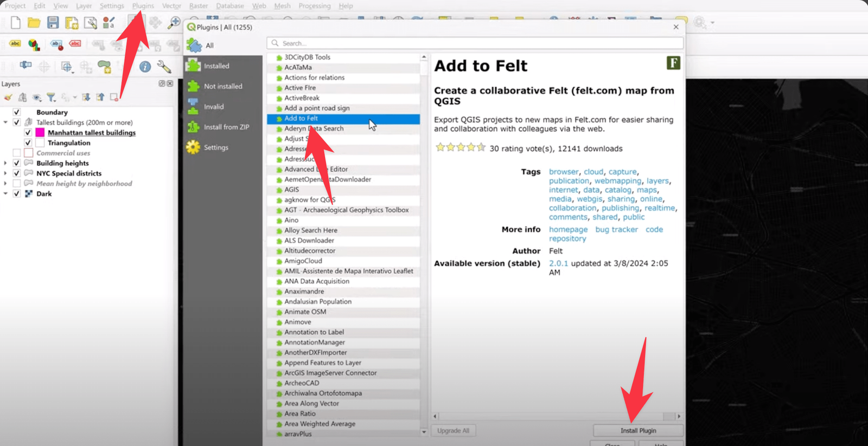
Task: Click the yellow abc label tool icon
Action: click(15, 44)
